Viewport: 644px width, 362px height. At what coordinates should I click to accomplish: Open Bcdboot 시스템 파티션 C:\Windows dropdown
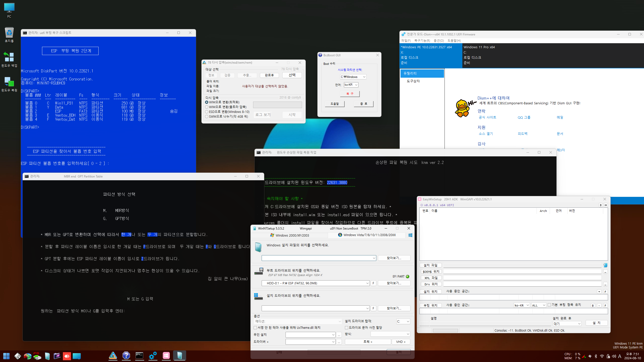(353, 77)
